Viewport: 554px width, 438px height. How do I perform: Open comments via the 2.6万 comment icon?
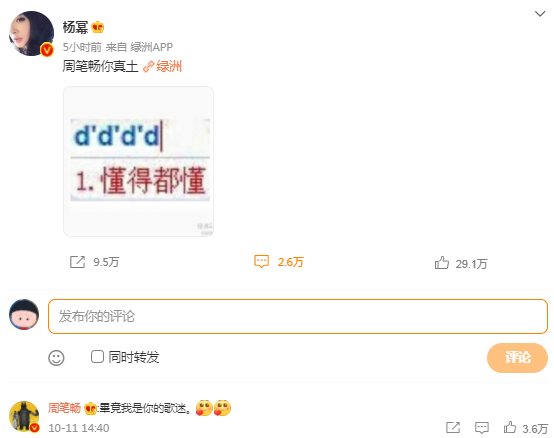261,262
